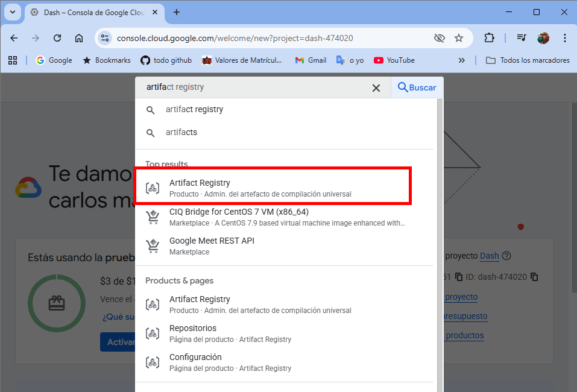This screenshot has width=577, height=392.
Task: Toggle the tracking protection eye icon
Action: click(x=440, y=38)
